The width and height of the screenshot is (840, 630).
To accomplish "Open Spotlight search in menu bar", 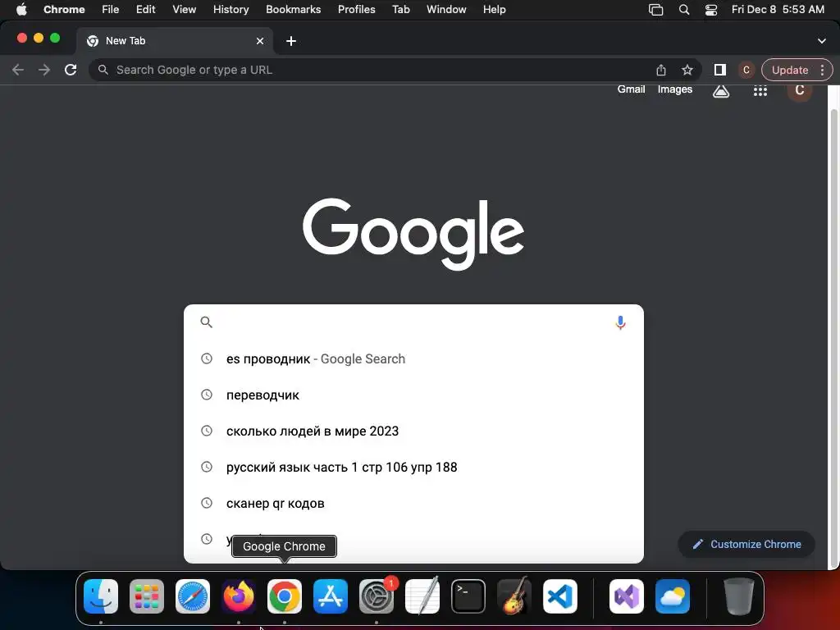I will coord(684,10).
